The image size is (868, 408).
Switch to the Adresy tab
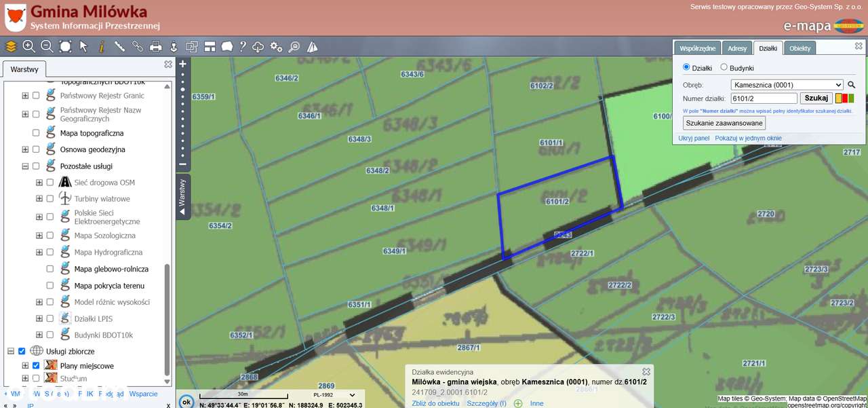click(x=737, y=48)
